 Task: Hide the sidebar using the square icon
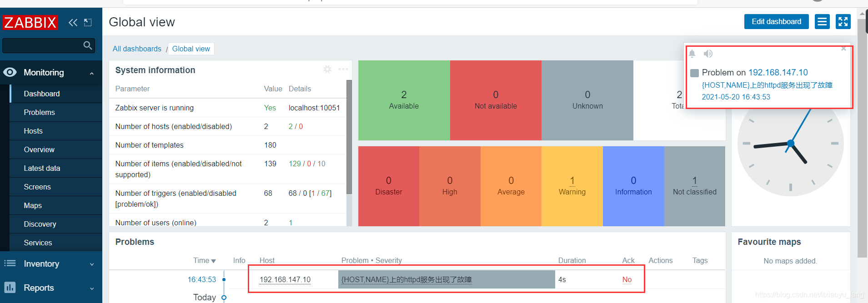(88, 22)
